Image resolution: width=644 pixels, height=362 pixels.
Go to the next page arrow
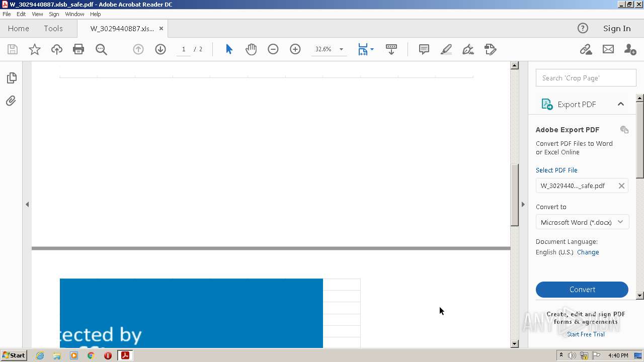(160, 49)
